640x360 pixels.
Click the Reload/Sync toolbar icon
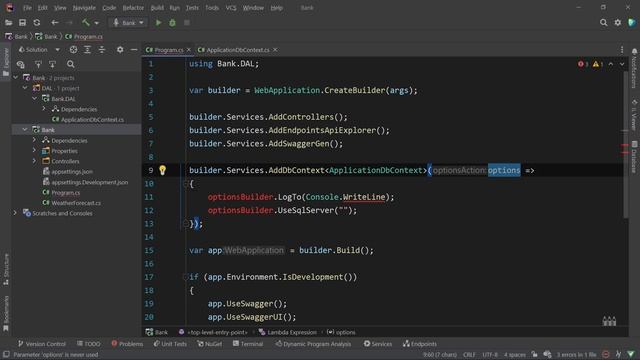coord(37,23)
